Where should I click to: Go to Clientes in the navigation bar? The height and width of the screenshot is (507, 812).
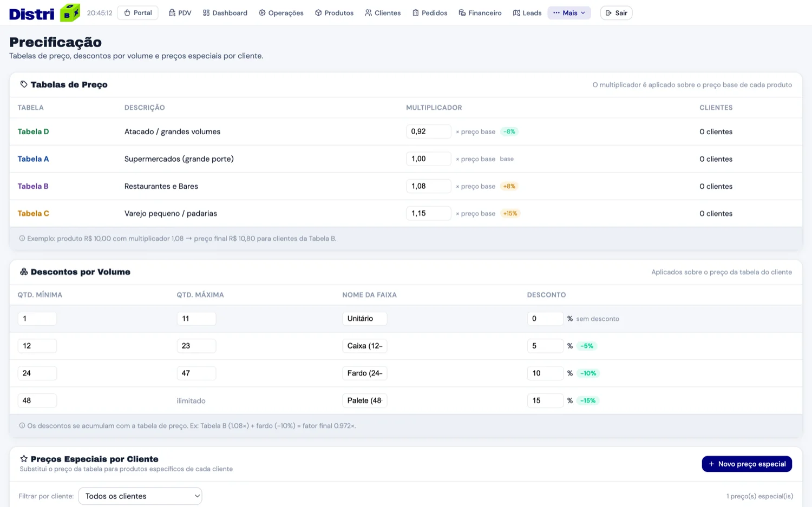[383, 13]
